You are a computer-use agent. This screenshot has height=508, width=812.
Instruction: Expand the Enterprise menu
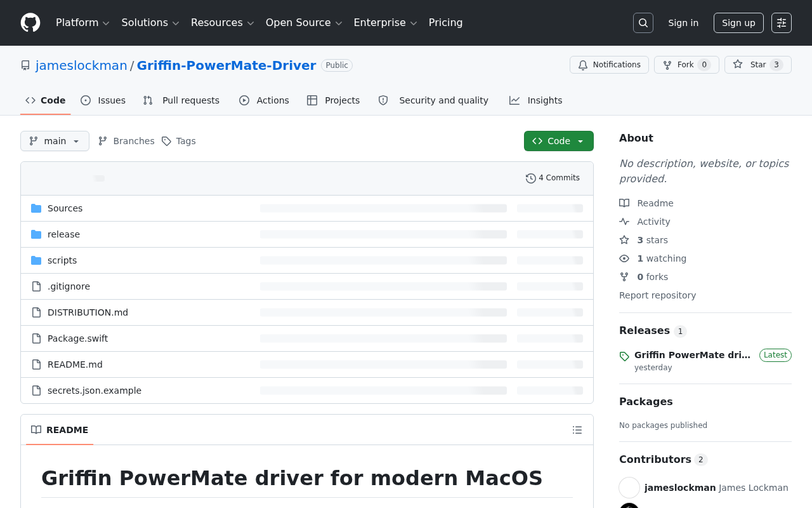click(385, 23)
